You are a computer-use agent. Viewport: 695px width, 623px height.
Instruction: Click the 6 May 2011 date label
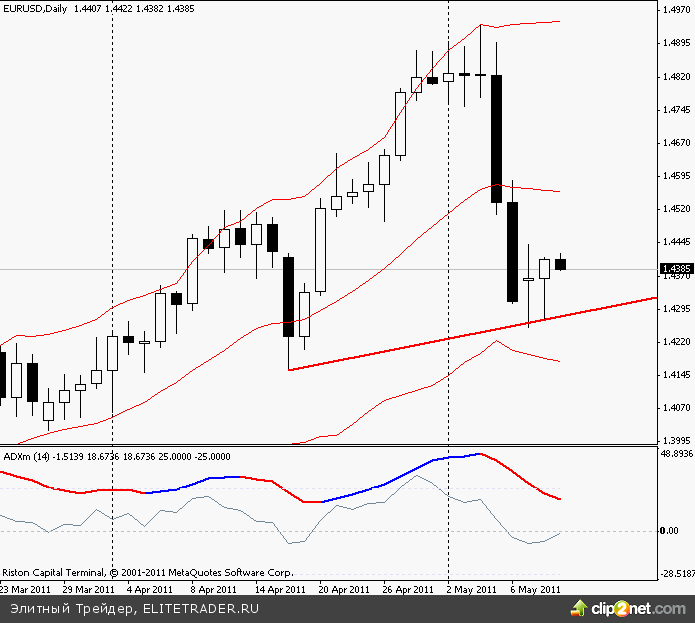tap(535, 590)
